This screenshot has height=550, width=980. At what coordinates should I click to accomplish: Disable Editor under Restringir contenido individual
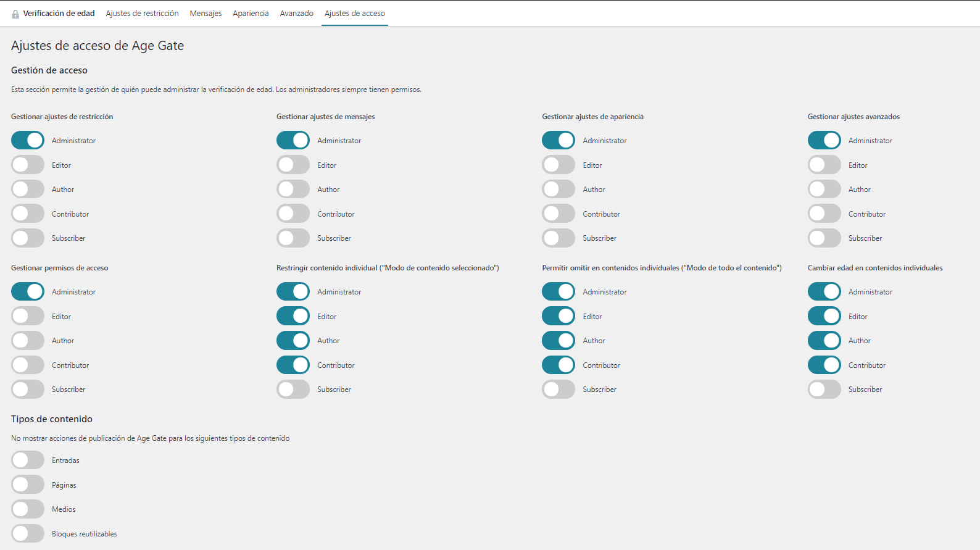[293, 316]
